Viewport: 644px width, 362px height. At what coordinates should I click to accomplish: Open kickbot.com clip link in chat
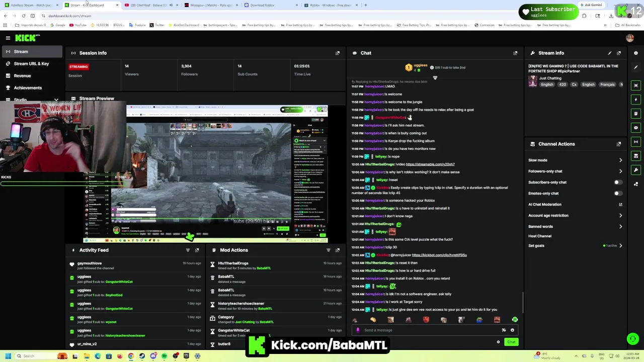pos(439,255)
